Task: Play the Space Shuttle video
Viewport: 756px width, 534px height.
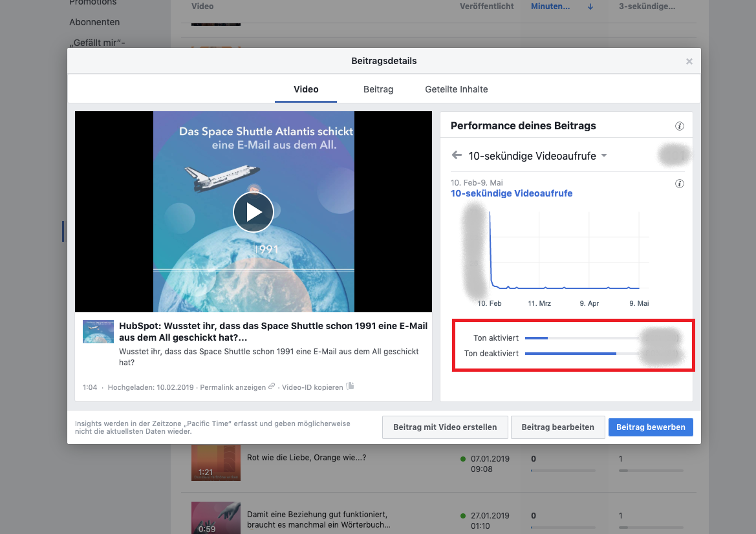Action: click(x=253, y=212)
